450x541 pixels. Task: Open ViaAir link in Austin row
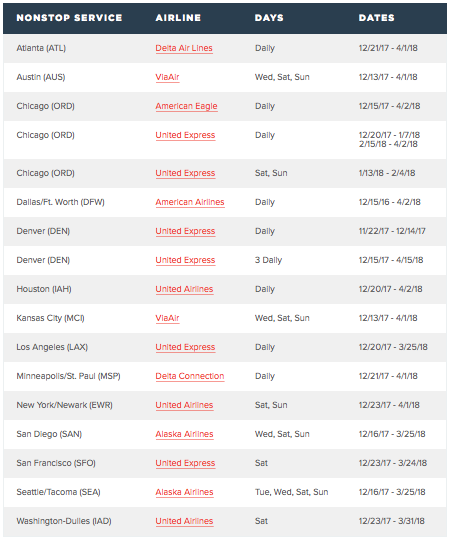coord(167,77)
